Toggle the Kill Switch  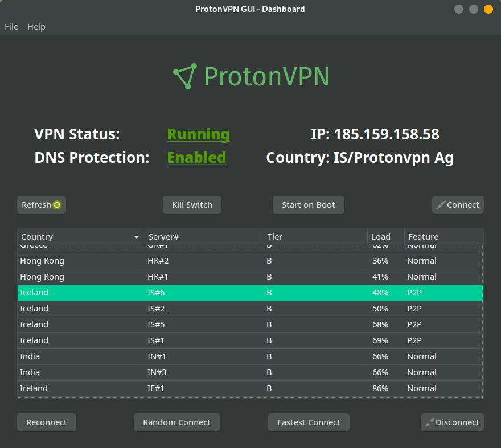[191, 204]
